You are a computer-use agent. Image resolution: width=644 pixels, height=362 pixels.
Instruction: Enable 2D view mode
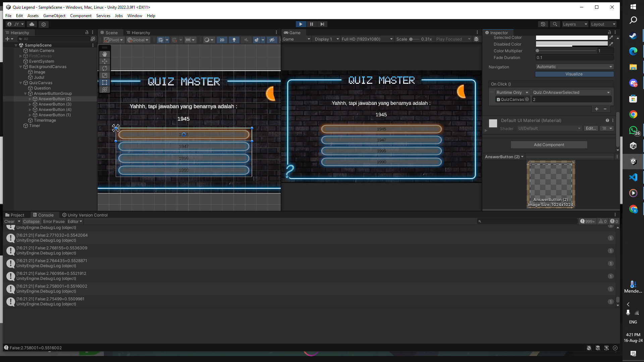point(222,40)
